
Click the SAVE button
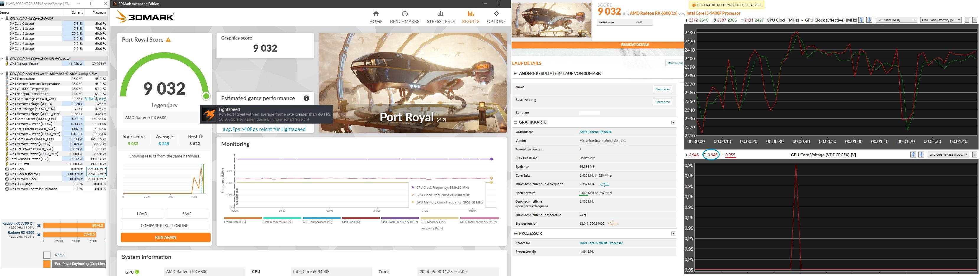pos(187,214)
